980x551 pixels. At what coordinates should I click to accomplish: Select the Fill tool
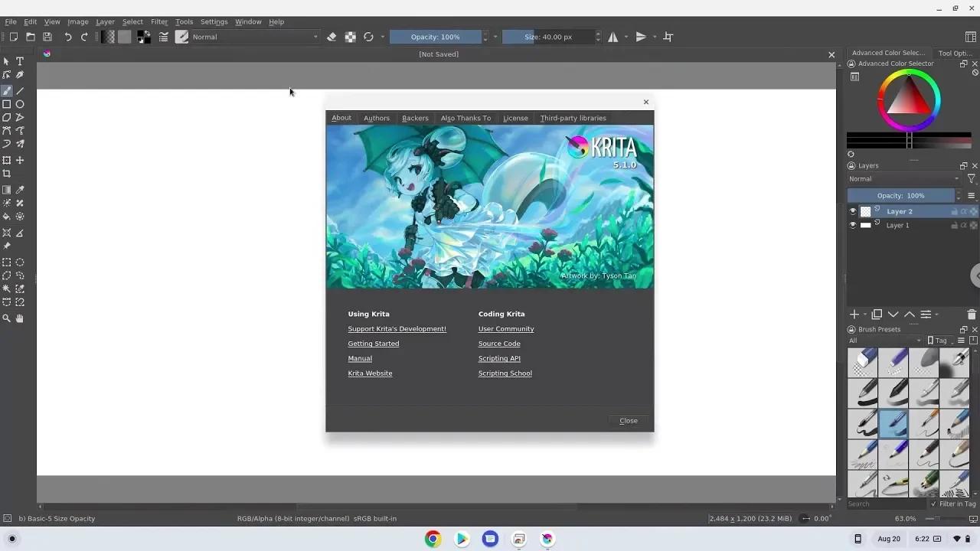point(8,217)
